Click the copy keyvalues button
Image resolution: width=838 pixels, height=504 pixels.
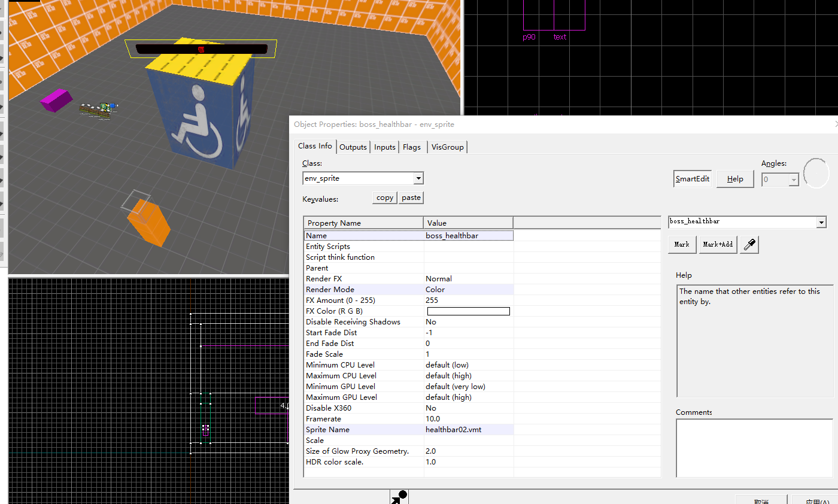[385, 198]
